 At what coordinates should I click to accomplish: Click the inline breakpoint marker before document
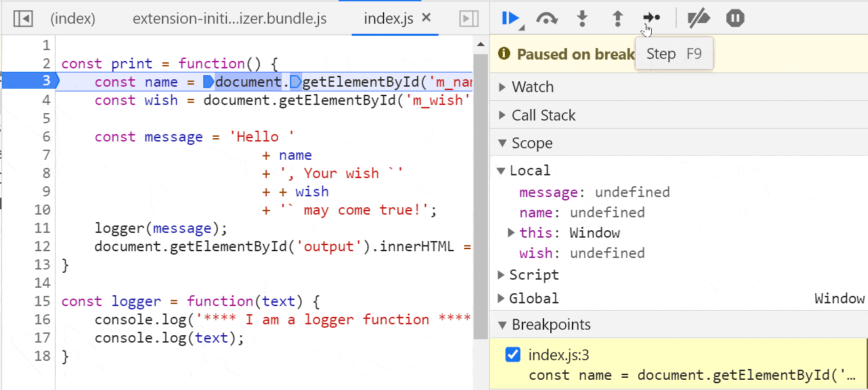209,83
